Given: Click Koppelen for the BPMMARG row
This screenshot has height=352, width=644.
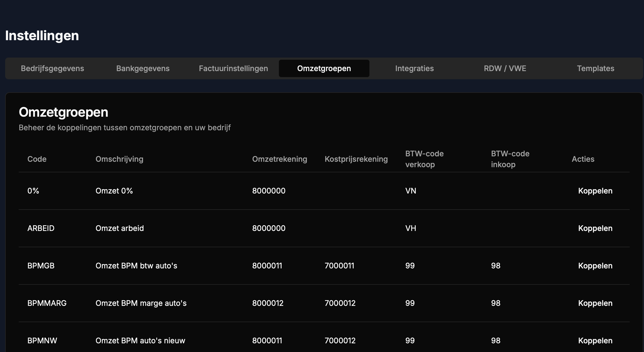Looking at the screenshot, I should point(595,303).
